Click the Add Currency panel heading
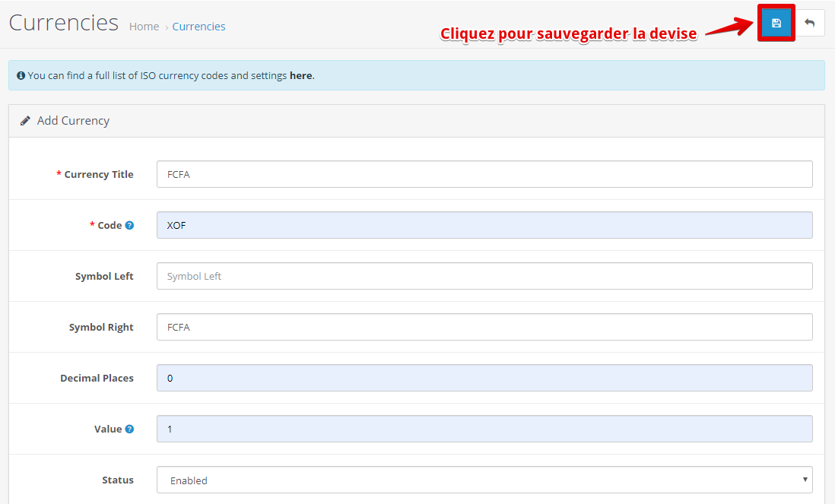Image resolution: width=835 pixels, height=504 pixels. click(x=73, y=121)
